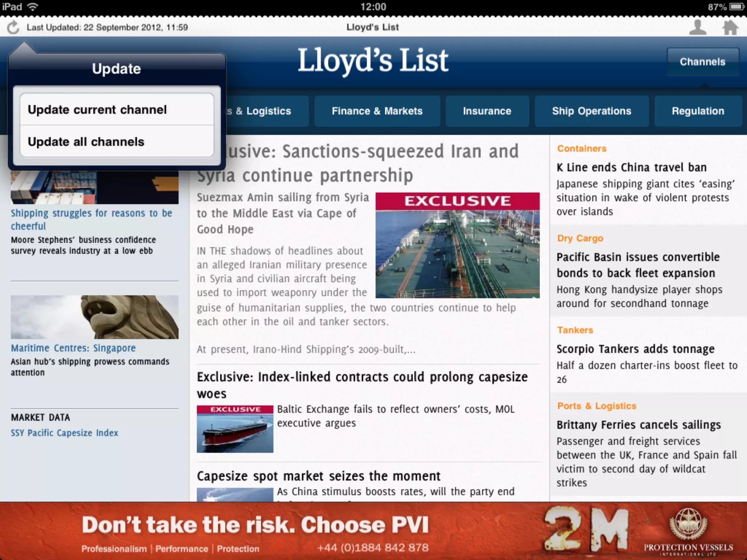The image size is (747, 560).
Task: Open SSY Pacific Capesize Index link
Action: pos(65,433)
